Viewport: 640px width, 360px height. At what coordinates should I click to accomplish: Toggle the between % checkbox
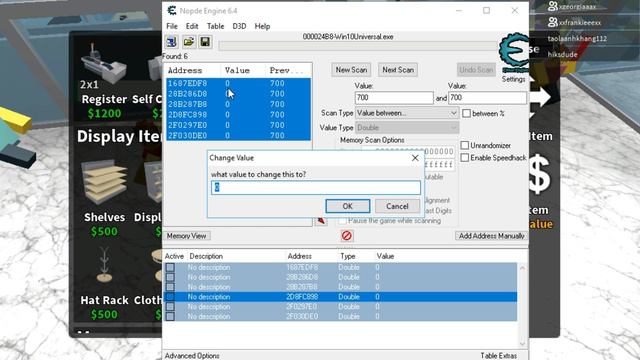467,113
